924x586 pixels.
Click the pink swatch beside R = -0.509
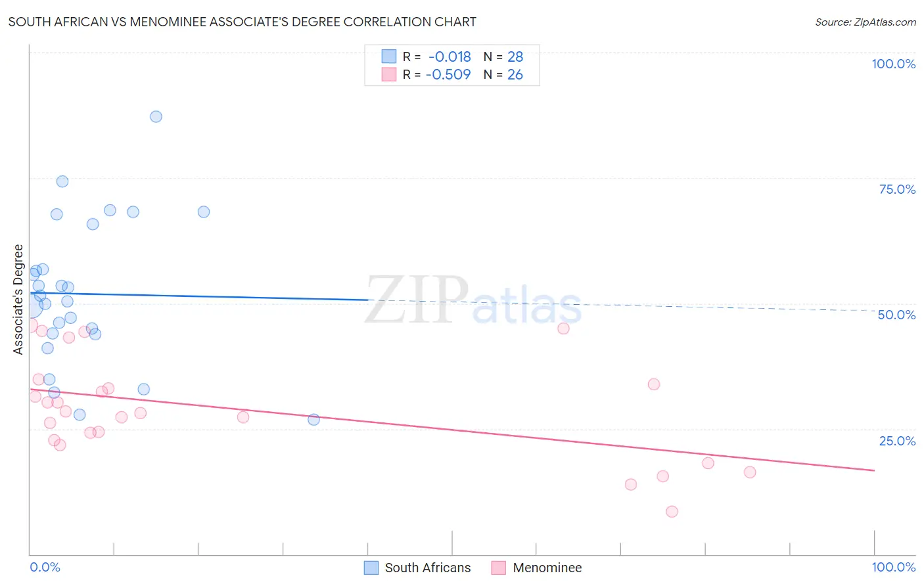tap(389, 74)
